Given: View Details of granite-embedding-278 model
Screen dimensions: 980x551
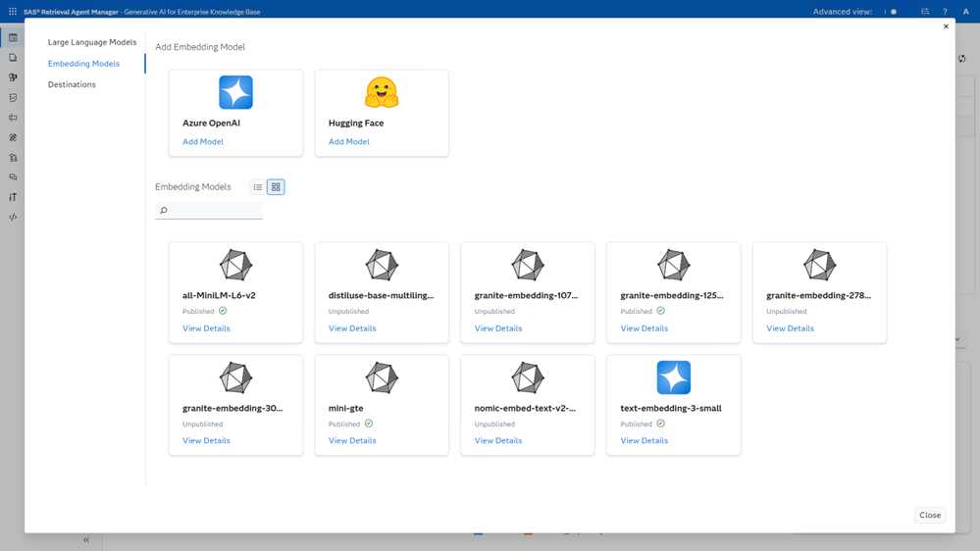Looking at the screenshot, I should [x=790, y=328].
